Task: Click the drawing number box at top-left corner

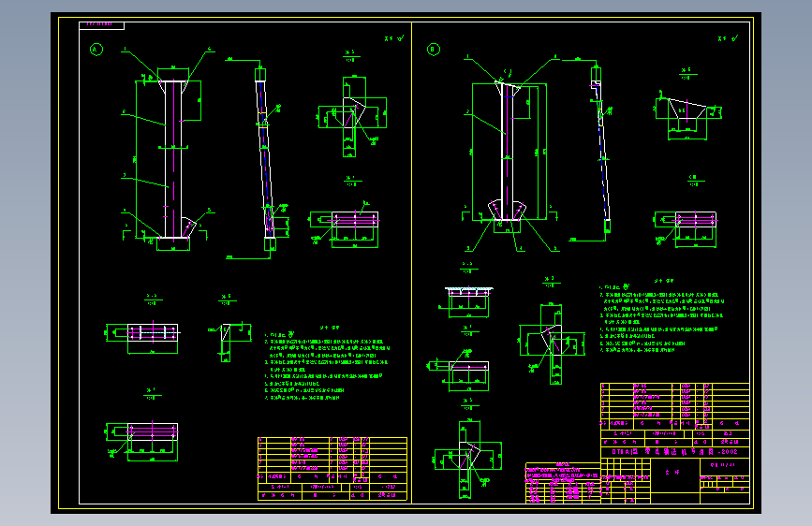Action: [101, 25]
